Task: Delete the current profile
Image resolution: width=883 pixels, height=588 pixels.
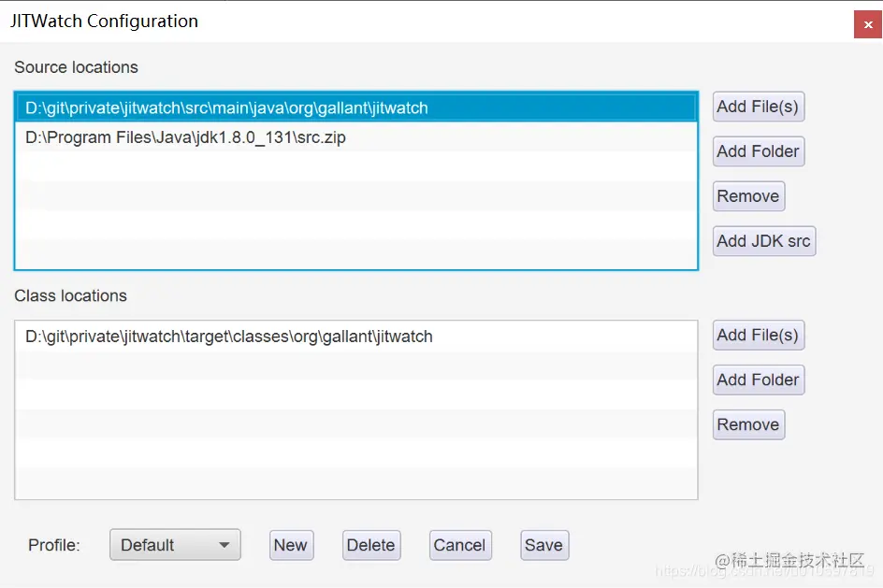Action: click(x=371, y=545)
